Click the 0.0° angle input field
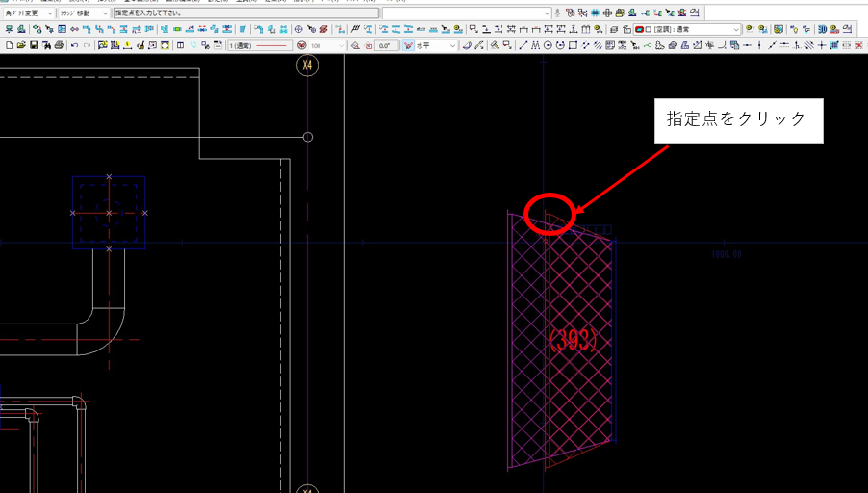This screenshot has width=868, height=493. pos(385,45)
